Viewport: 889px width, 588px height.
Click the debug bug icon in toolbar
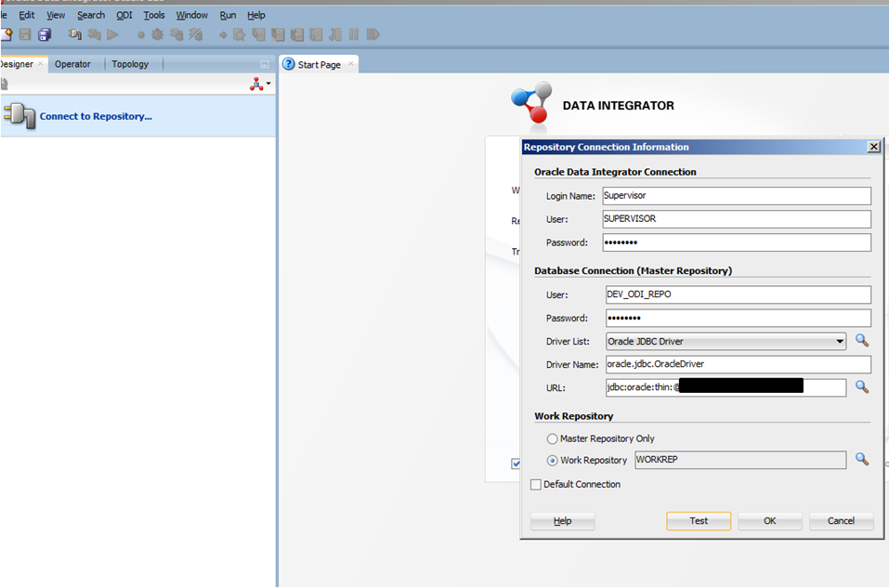point(156,34)
